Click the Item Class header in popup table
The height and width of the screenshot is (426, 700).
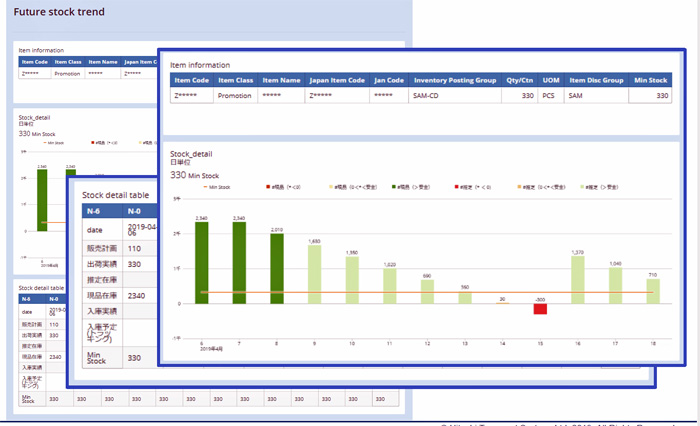235,80
